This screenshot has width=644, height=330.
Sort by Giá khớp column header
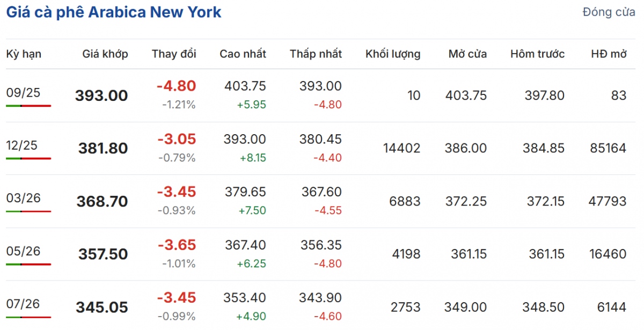point(105,54)
